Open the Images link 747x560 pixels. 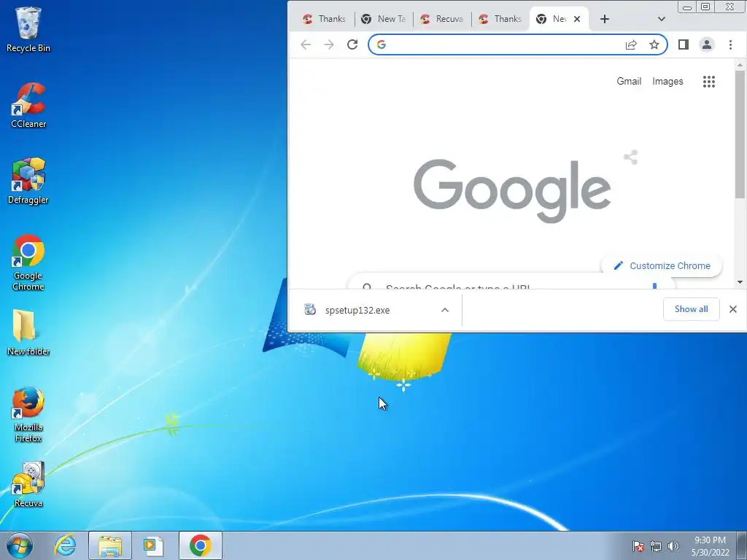coord(667,82)
